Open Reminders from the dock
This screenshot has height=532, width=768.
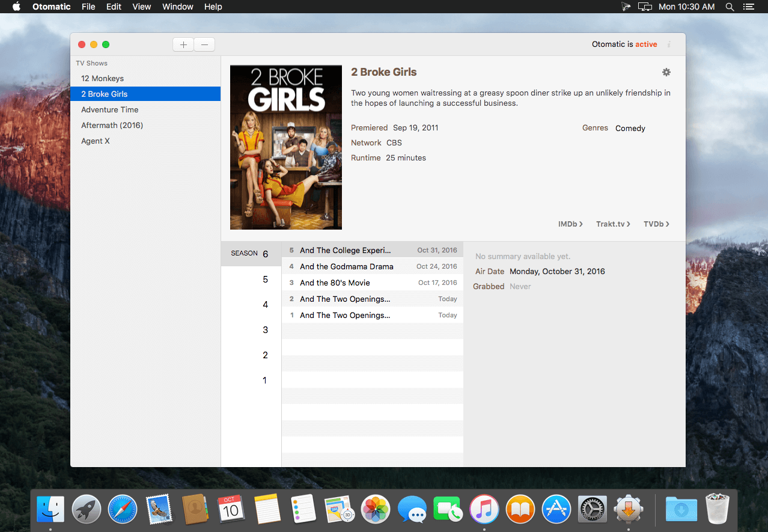303,510
